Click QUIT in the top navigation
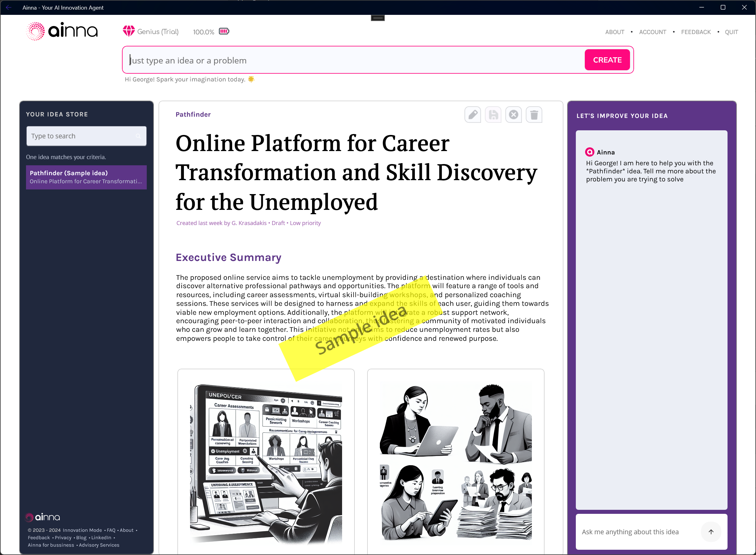This screenshot has width=756, height=555. click(x=731, y=32)
